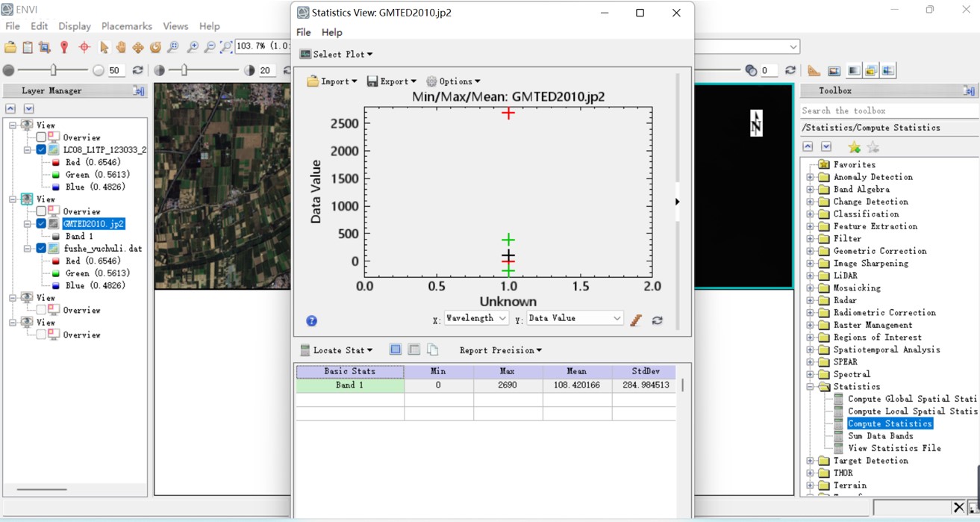This screenshot has width=980, height=522.
Task: Click the Rotate view tool icon
Action: point(155,47)
